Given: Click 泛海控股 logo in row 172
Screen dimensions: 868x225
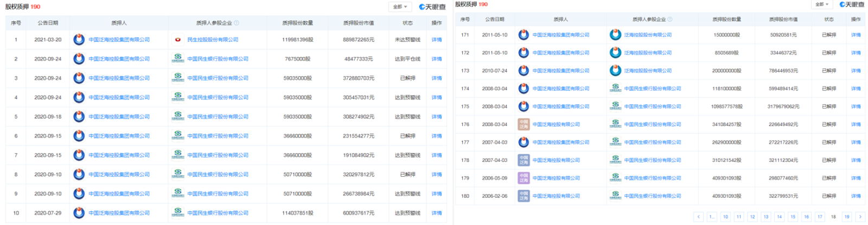Looking at the screenshot, I should click(x=615, y=53).
